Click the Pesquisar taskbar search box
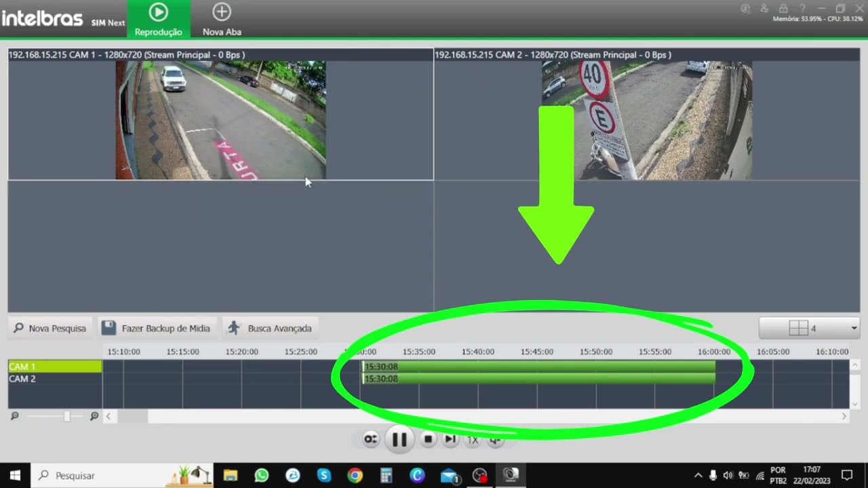The width and height of the screenshot is (868, 488). coord(122,475)
